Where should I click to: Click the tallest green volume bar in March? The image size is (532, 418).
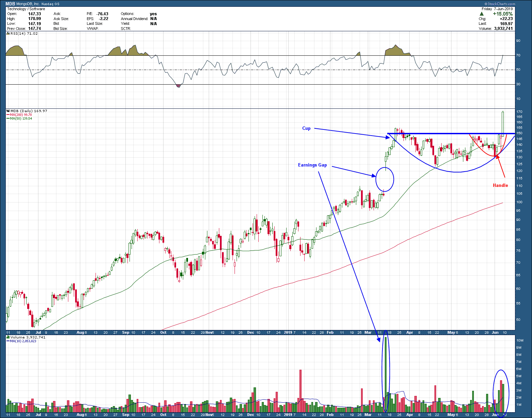[x=385, y=374]
